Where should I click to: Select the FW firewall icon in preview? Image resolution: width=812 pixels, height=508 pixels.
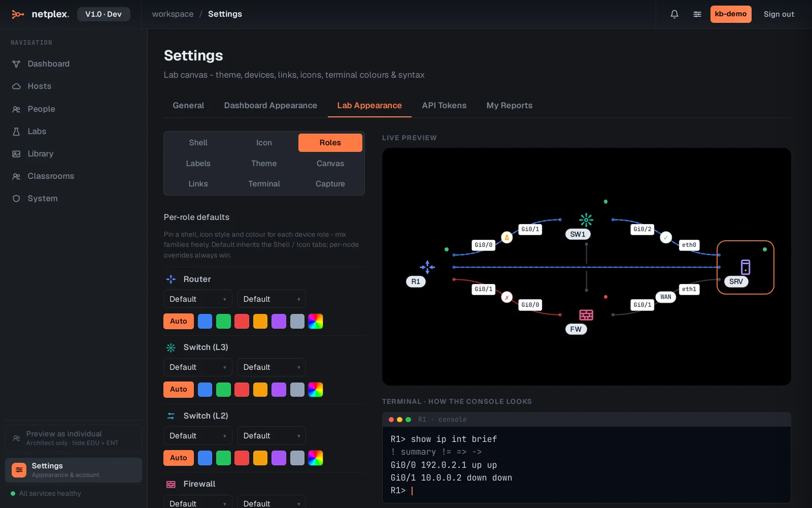coord(586,315)
